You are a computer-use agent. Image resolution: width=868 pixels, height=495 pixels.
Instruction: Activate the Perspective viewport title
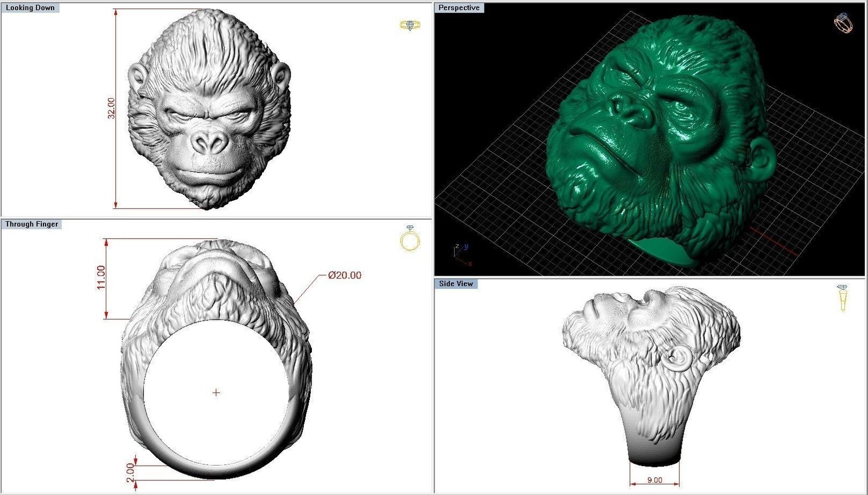coord(459,8)
